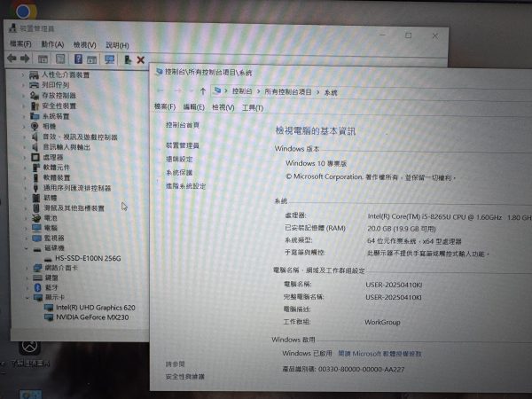
Task: Click 所有控制台項目 in the address breadcrumb
Action: (x=287, y=92)
